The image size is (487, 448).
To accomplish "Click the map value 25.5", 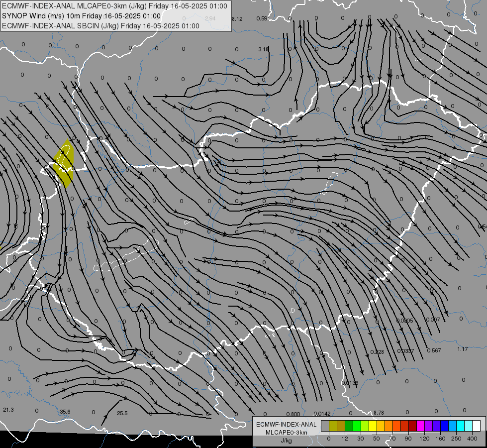I will point(122,413).
